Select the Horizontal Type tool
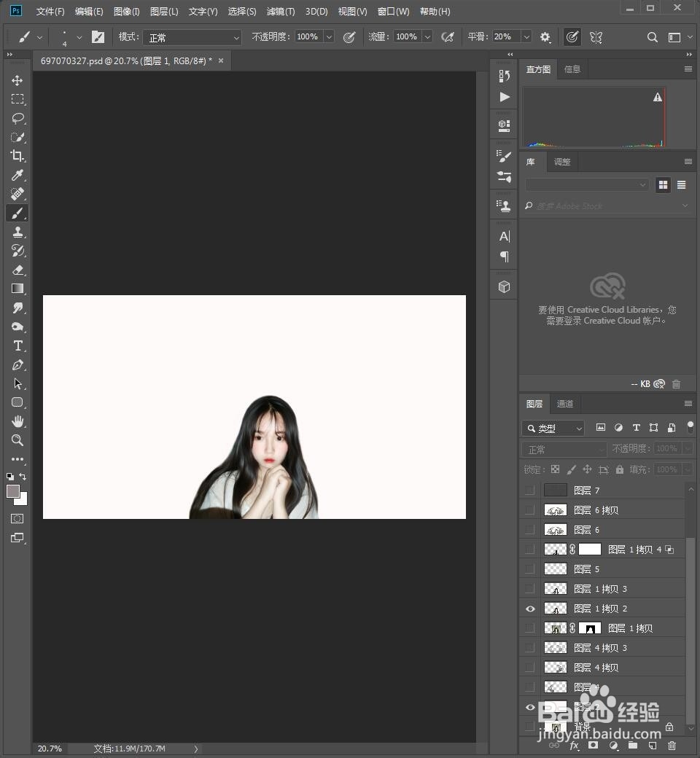700x758 pixels. pos(17,346)
